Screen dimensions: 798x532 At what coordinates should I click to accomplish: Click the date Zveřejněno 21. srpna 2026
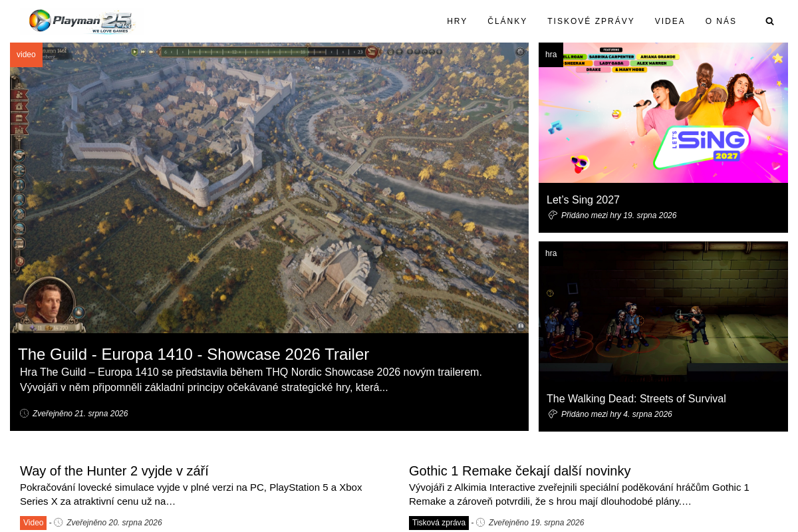coord(80,414)
